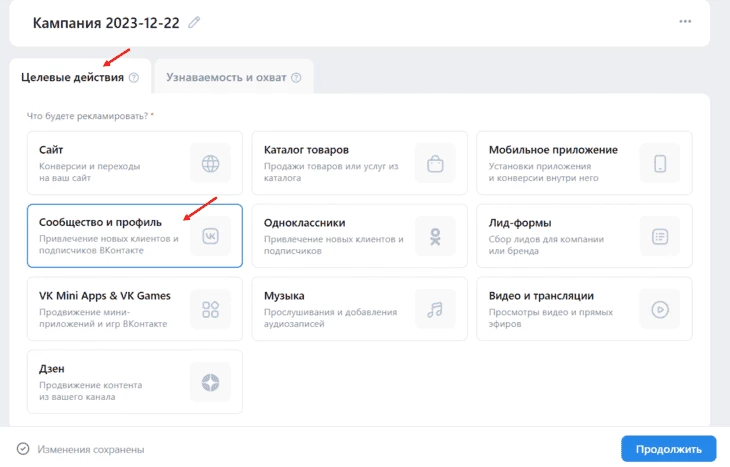The image size is (730, 467).
Task: Switch to the Узнаваемость и охват tab
Action: tap(234, 77)
